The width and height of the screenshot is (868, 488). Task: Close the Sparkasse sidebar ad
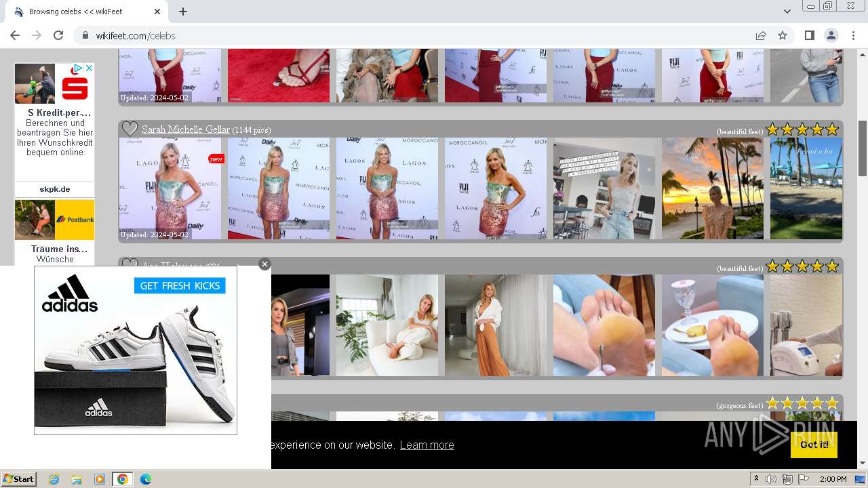pos(89,68)
